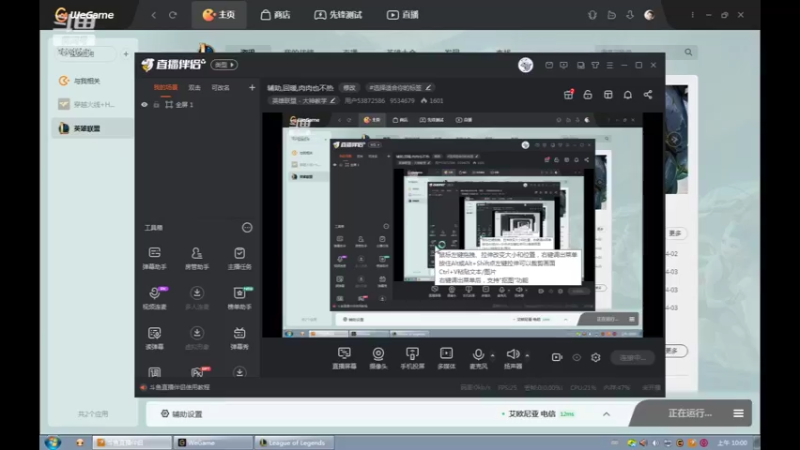The image size is (800, 450).
Task: Expand speaker options arrow
Action: [x=527, y=355]
